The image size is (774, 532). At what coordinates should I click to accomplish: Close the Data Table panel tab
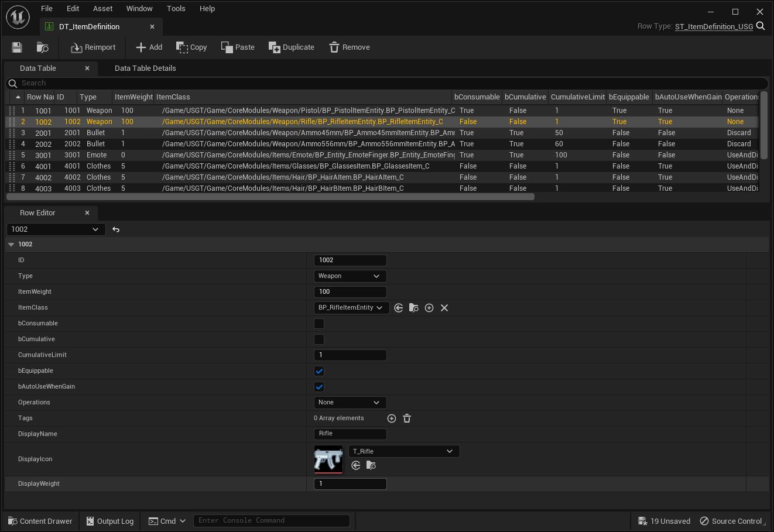point(87,68)
